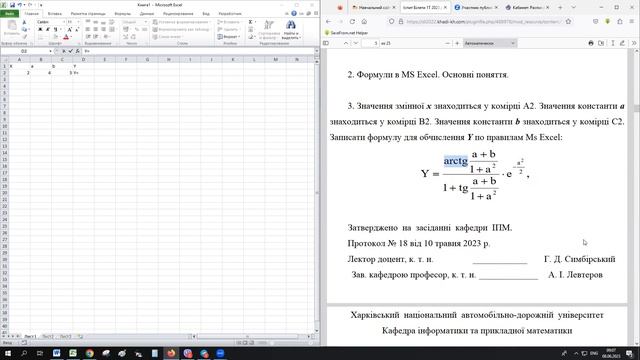Select cell D2 containing Y=
The image size is (640, 360).
pos(83,73)
